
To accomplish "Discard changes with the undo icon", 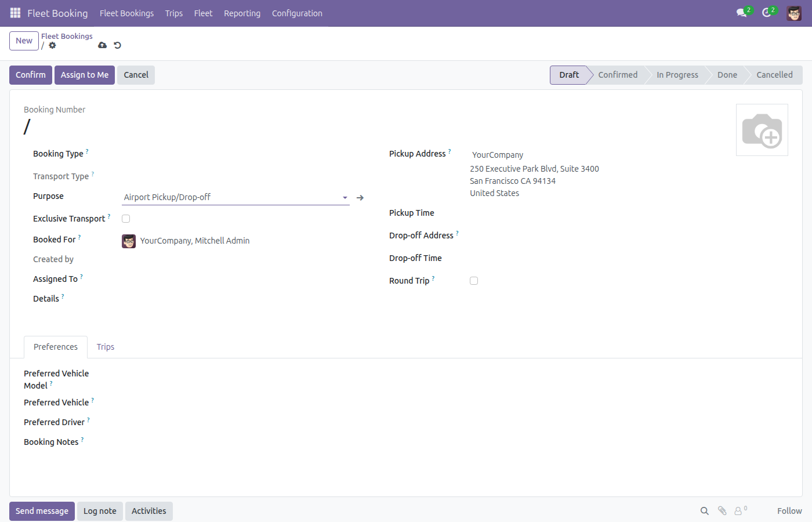I will [x=118, y=45].
